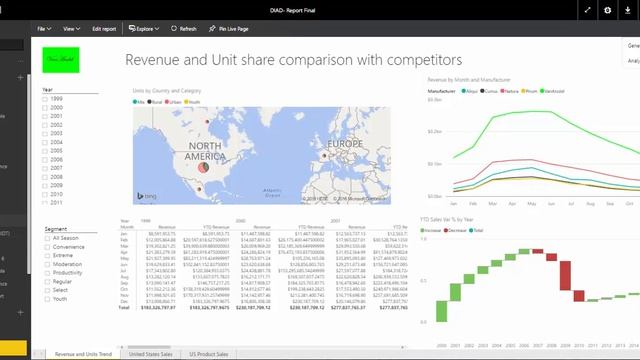Screen dimensions: 640x360
Task: Check the Moderation segment checkbox
Action: tap(47, 264)
